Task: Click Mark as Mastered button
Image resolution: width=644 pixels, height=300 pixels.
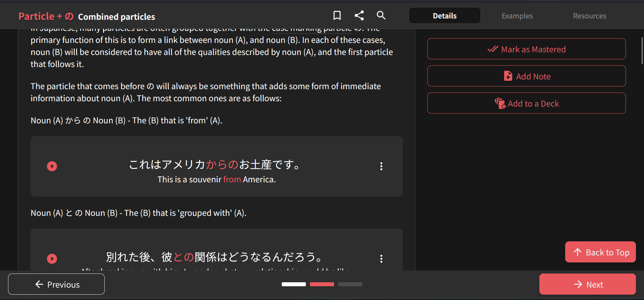Action: coord(526,49)
